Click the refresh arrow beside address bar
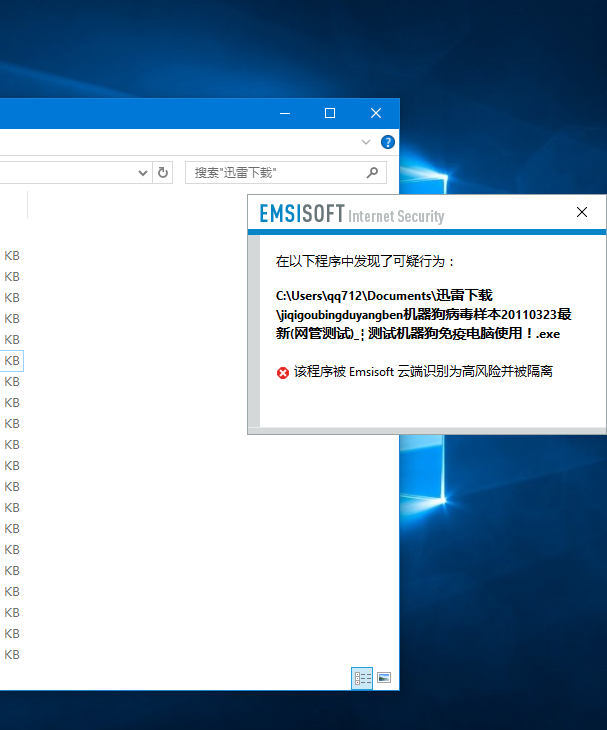The height and width of the screenshot is (730, 607). (x=162, y=173)
